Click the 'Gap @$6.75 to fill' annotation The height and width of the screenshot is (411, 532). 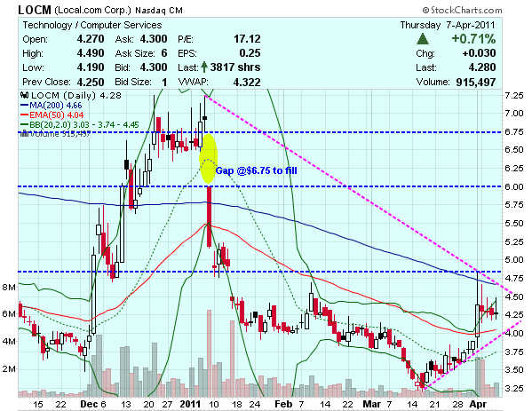click(256, 170)
